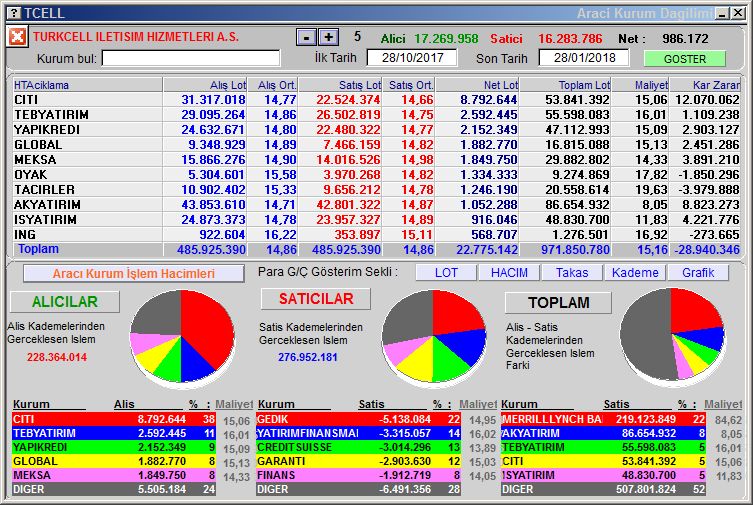
Task: Click the question mark icon in the title bar
Action: (15, 13)
